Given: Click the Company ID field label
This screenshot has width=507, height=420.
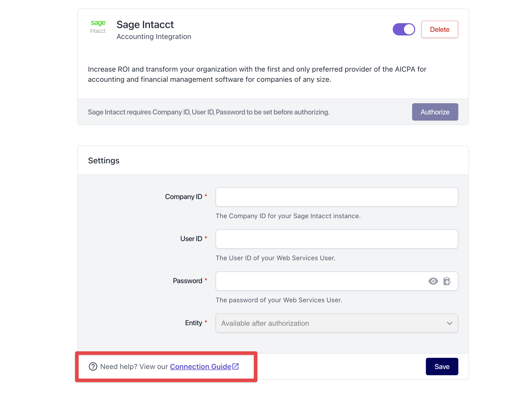Looking at the screenshot, I should [x=184, y=197].
